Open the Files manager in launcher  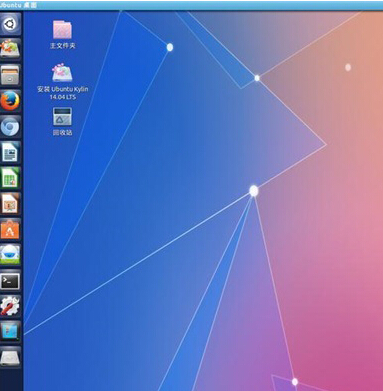click(x=10, y=75)
